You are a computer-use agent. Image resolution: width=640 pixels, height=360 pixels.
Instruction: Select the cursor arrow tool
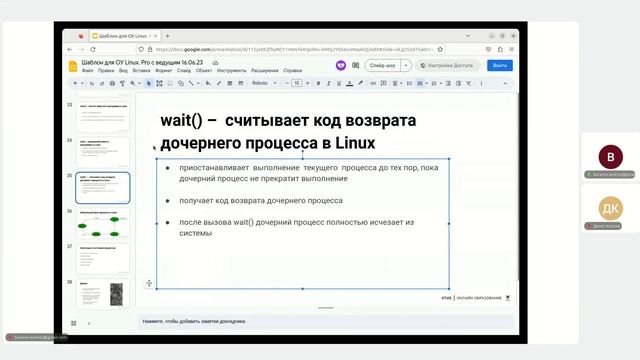149,83
